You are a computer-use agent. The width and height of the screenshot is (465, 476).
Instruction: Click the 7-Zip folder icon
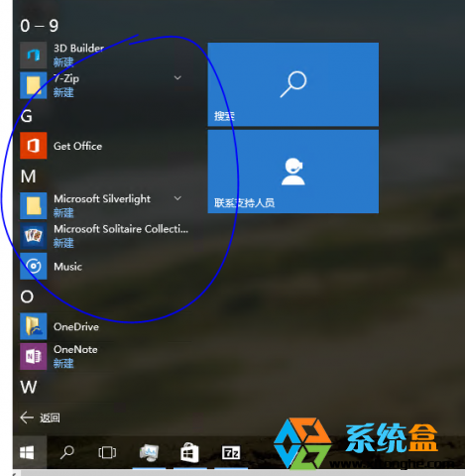[x=33, y=85]
